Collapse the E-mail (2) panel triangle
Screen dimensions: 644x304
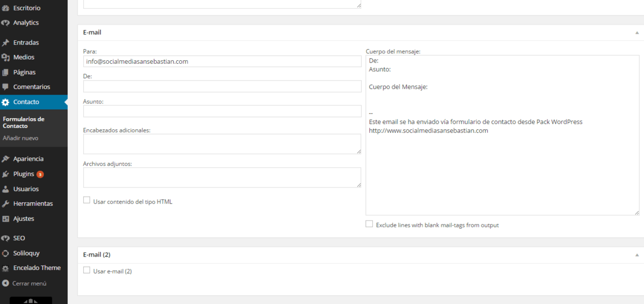pyautogui.click(x=637, y=255)
